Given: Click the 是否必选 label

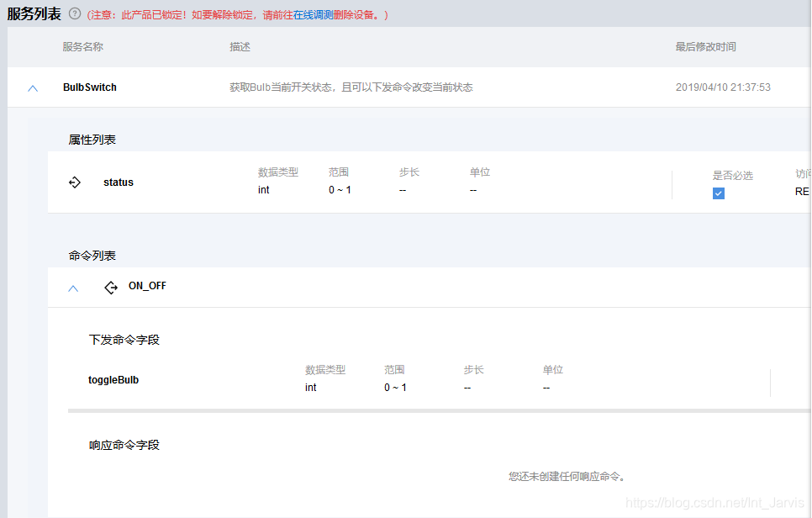Looking at the screenshot, I should (x=733, y=175).
